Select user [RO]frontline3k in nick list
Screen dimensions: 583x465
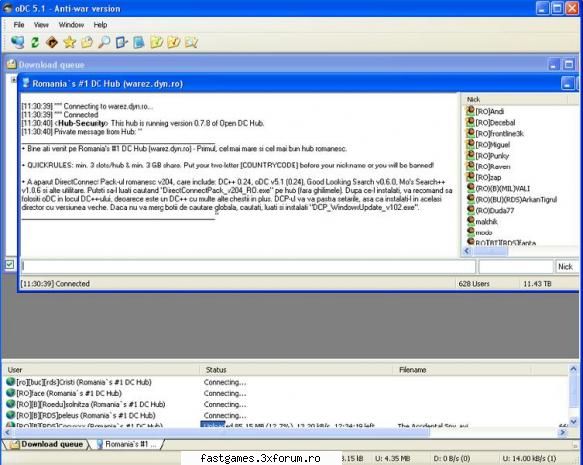pos(499,133)
